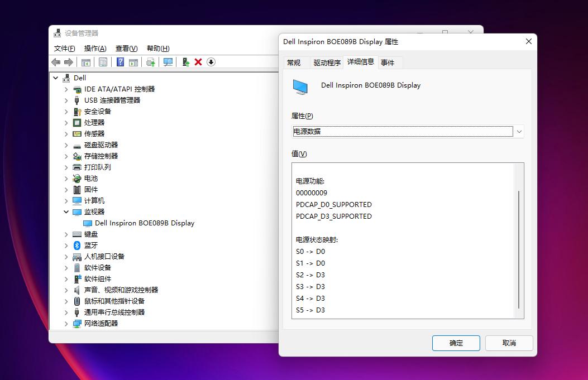
Task: Click the disk drives category icon
Action: point(77,146)
